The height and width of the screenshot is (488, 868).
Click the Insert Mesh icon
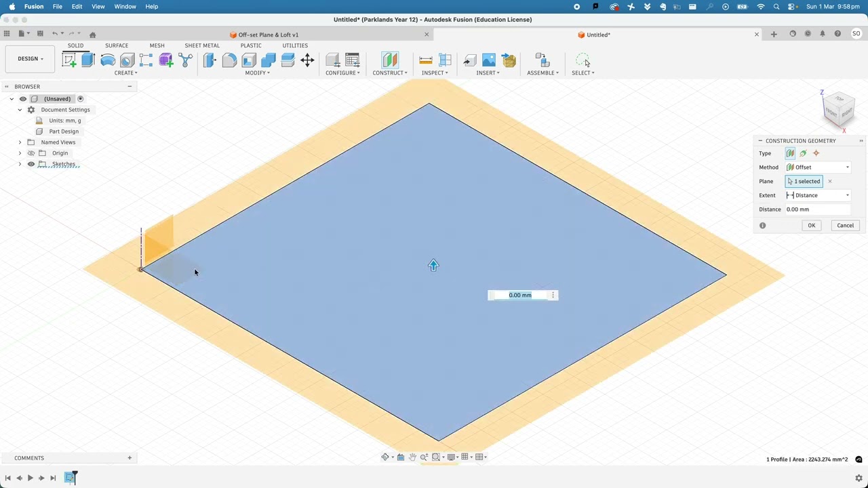[x=509, y=60]
